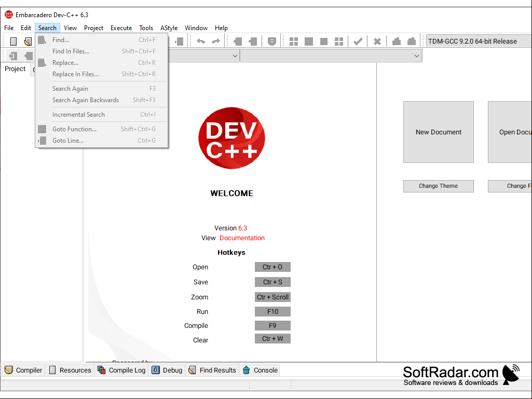Choose Find... from the Search menu
This screenshot has width=532, height=399.
pos(101,40)
